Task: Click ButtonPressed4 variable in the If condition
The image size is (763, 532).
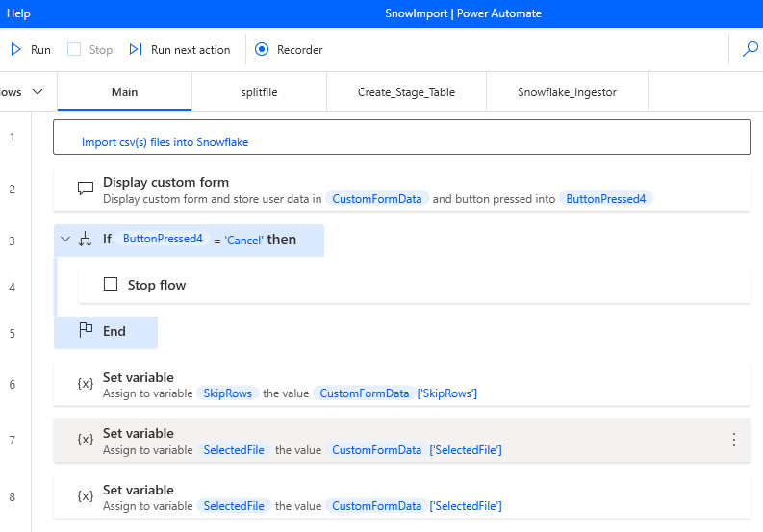Action: click(x=163, y=239)
